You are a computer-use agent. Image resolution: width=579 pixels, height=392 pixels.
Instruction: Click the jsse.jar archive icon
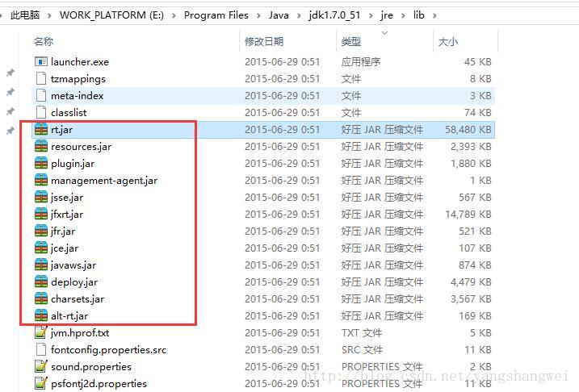tap(41, 198)
